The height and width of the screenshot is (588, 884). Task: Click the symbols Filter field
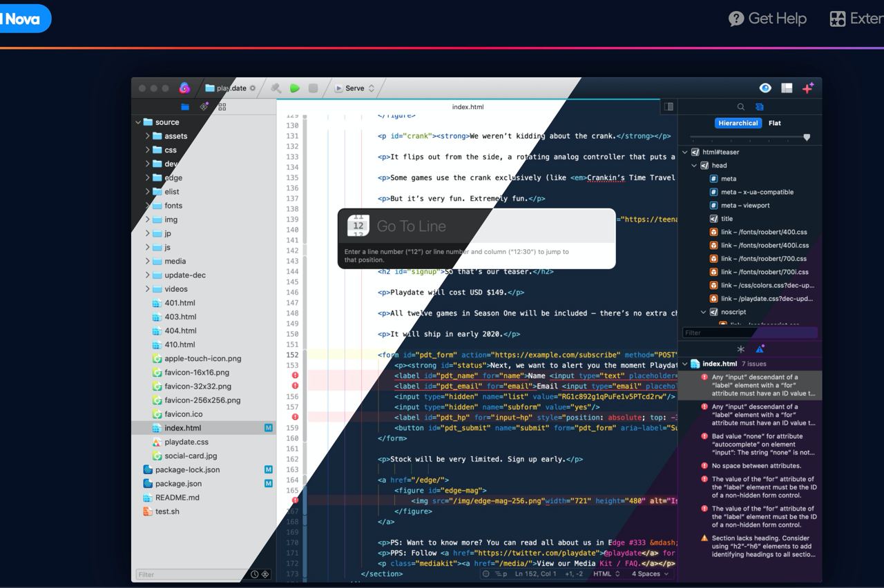click(x=749, y=333)
